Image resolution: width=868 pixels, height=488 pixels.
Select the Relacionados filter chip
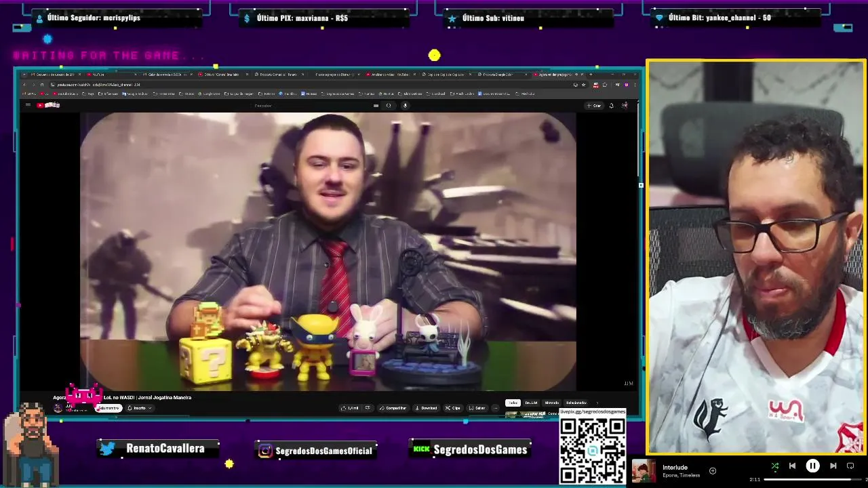pos(576,403)
